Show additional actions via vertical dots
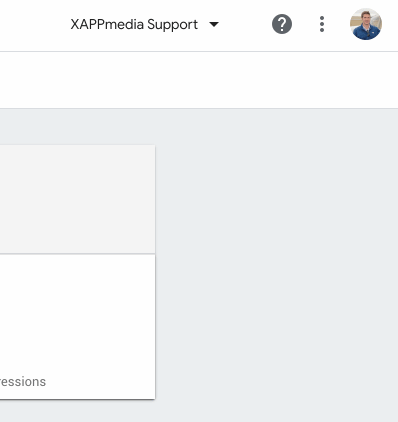Viewport: 398px width, 422px height. [322, 24]
